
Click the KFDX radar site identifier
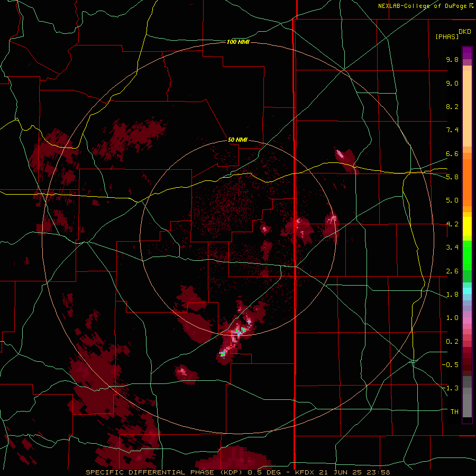(305, 472)
